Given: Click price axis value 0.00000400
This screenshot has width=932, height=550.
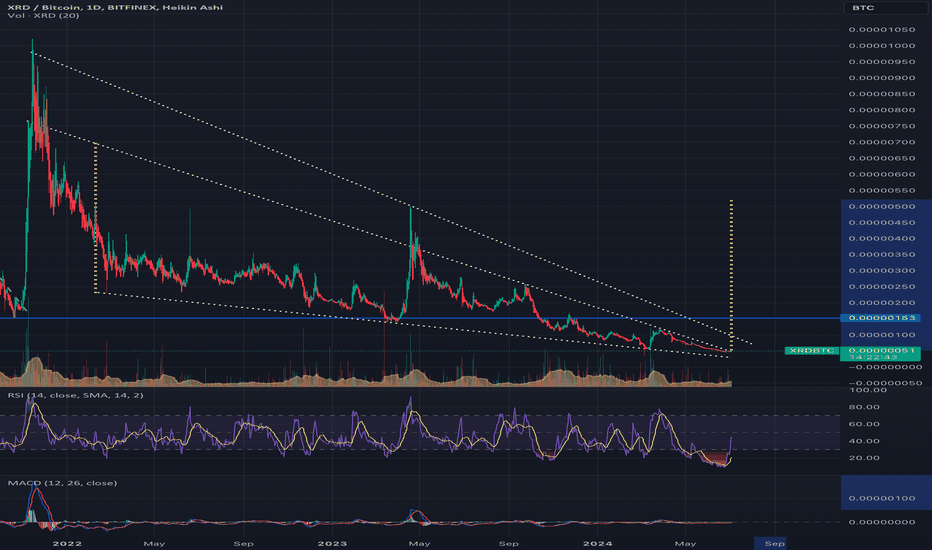Looking at the screenshot, I should point(881,238).
